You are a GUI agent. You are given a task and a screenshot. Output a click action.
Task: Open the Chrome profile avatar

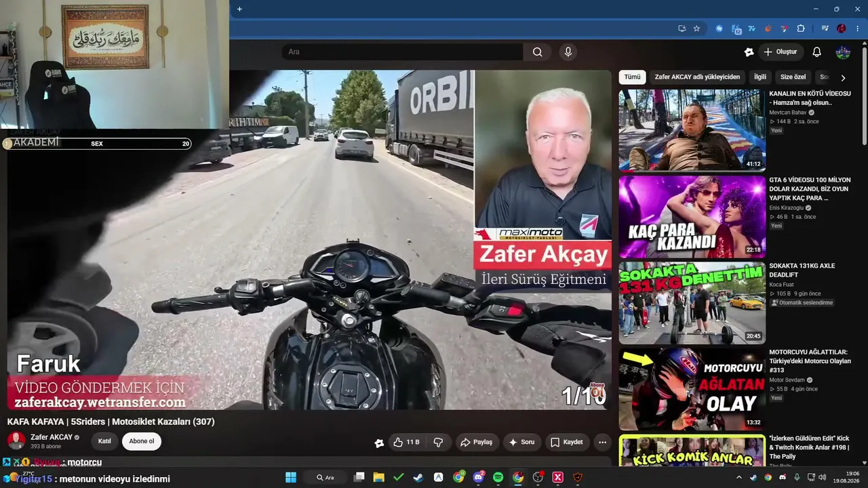(842, 28)
